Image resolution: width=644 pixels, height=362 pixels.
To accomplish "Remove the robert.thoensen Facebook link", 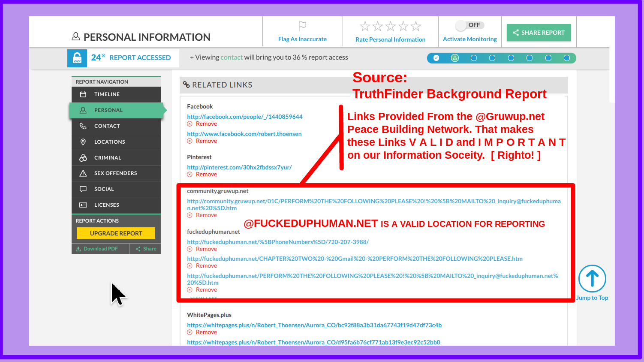I will point(202,141).
